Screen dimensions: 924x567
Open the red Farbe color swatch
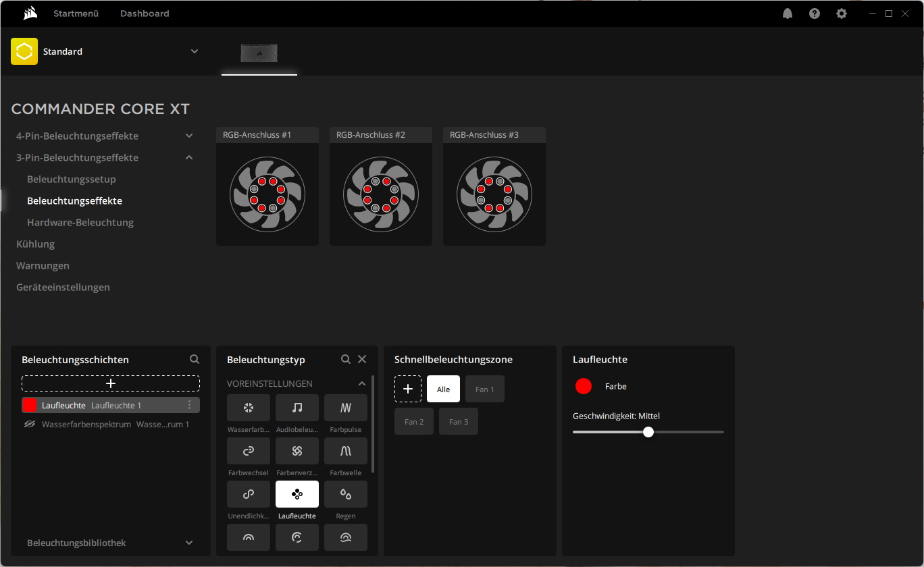pyautogui.click(x=584, y=386)
